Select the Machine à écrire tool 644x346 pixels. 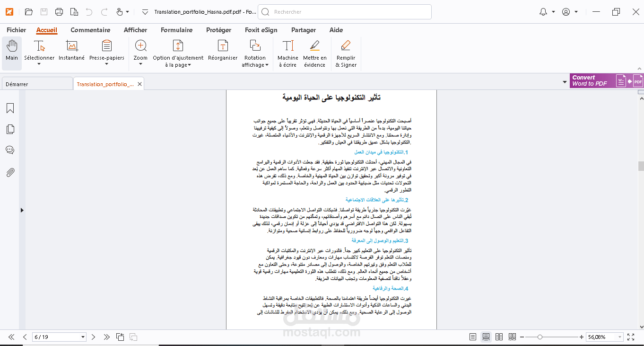tap(288, 53)
